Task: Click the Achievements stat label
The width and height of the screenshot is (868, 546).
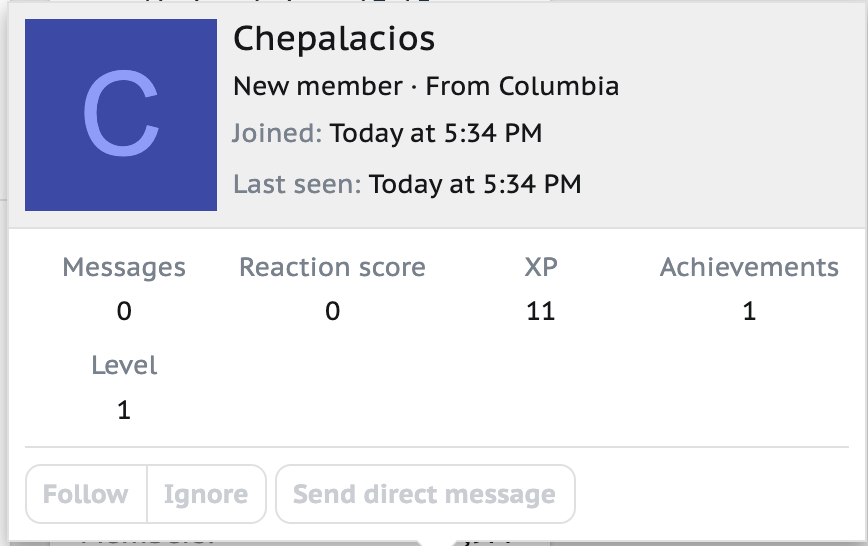Action: point(749,267)
